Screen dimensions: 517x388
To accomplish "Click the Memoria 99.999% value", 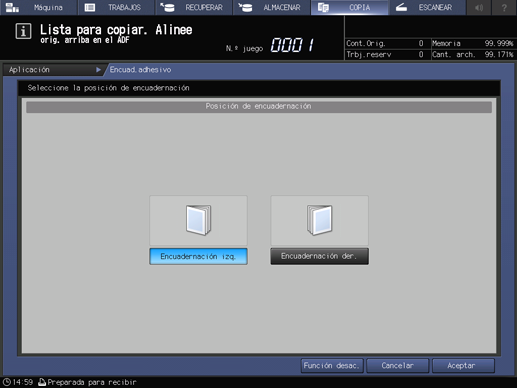I will (499, 43).
